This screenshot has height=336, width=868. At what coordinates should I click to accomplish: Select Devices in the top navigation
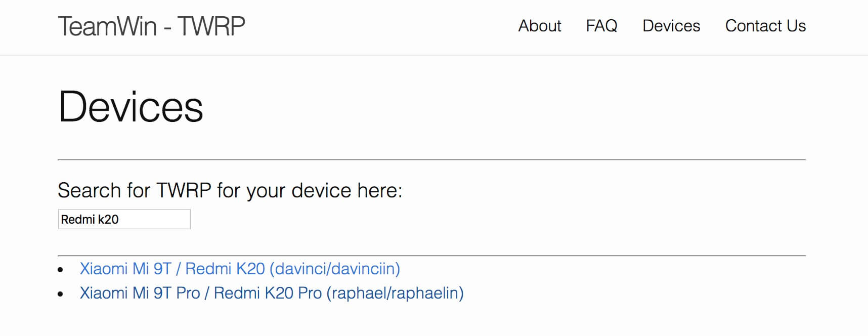[671, 26]
